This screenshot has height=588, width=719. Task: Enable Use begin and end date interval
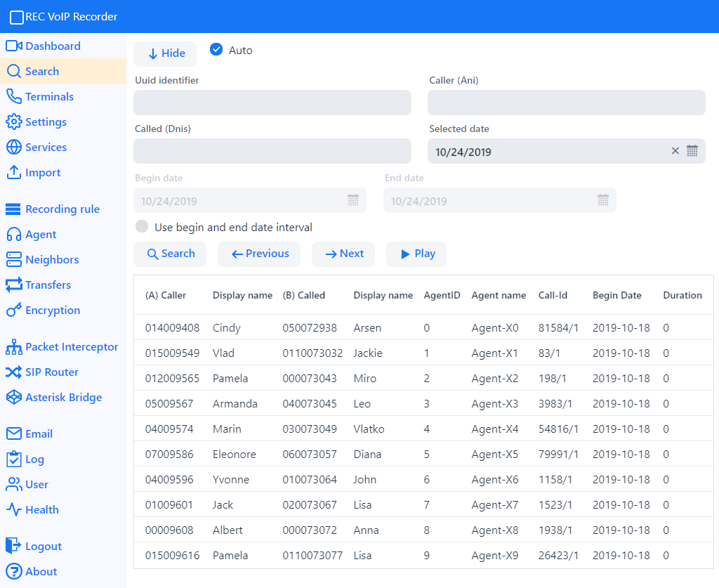pos(143,227)
